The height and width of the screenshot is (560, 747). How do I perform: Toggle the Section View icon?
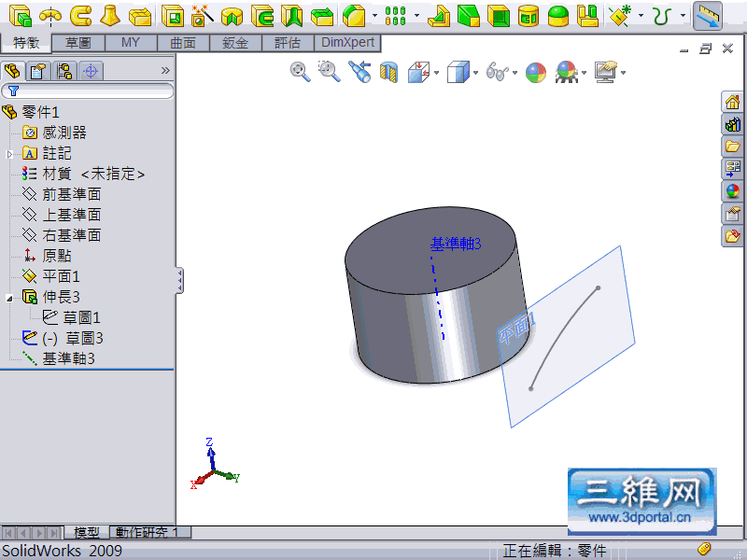[388, 73]
